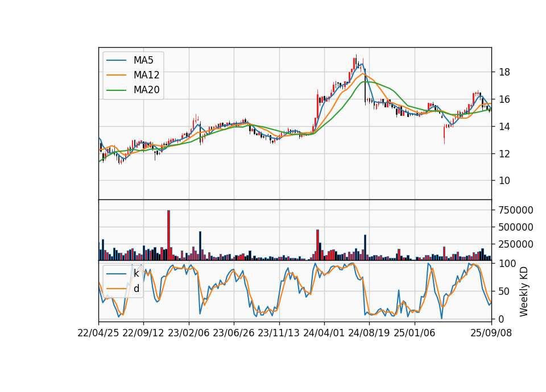Click the green MA20 legend line sample
Image resolution: width=546 pixels, height=392 pixels.
click(116, 90)
